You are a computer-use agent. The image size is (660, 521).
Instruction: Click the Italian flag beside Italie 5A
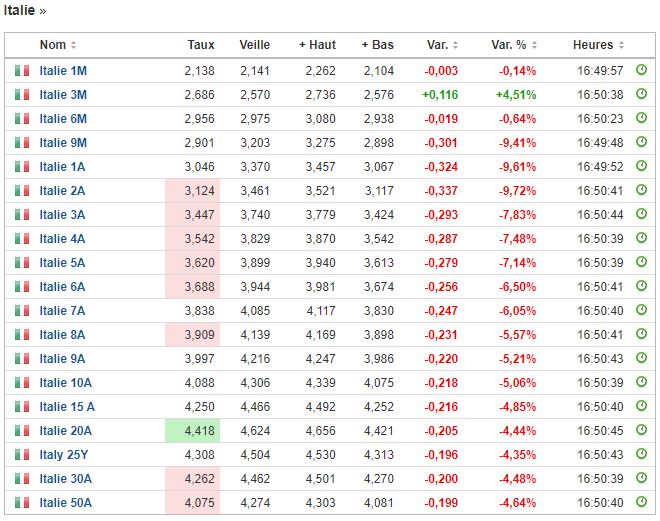[21, 263]
